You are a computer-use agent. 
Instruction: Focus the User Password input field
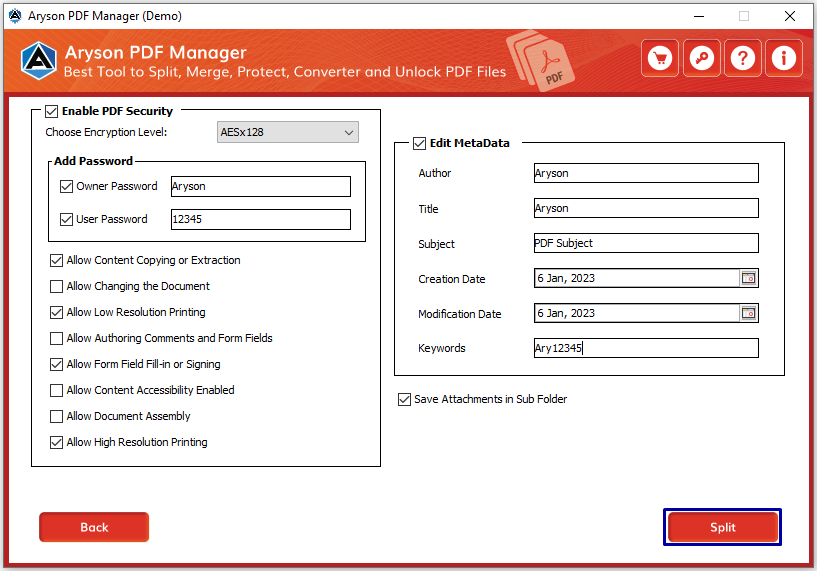coord(261,219)
